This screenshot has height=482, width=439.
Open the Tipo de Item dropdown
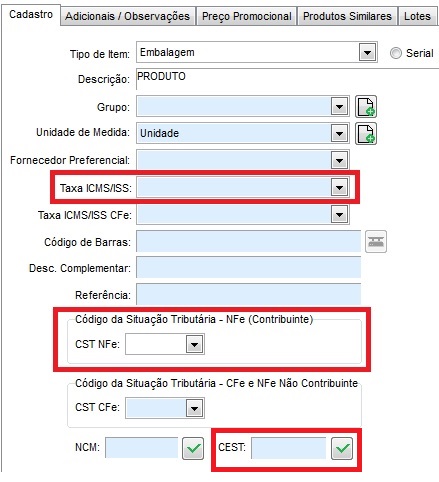coord(367,52)
